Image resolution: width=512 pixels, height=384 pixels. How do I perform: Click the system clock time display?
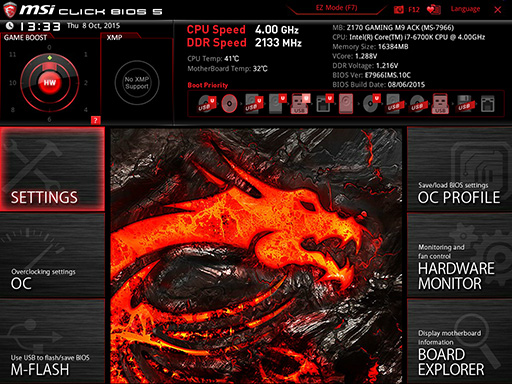(40, 26)
